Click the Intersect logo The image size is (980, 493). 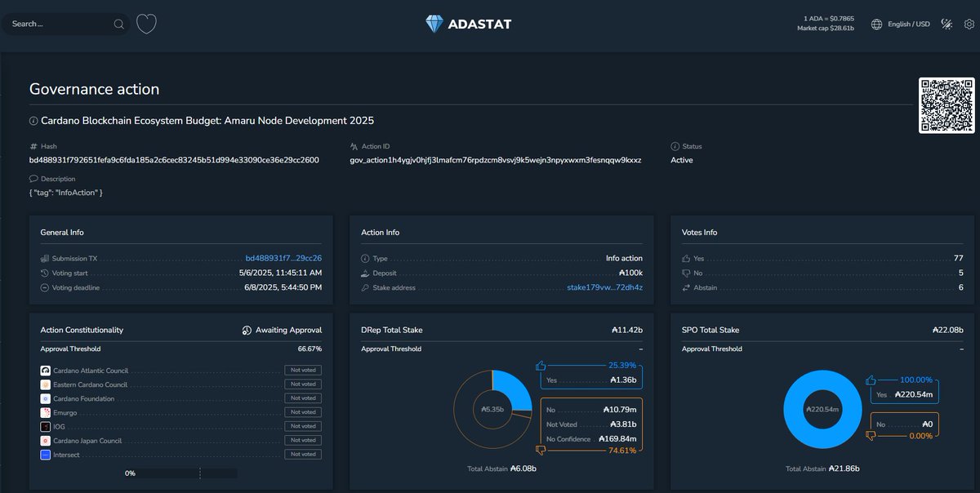click(46, 455)
